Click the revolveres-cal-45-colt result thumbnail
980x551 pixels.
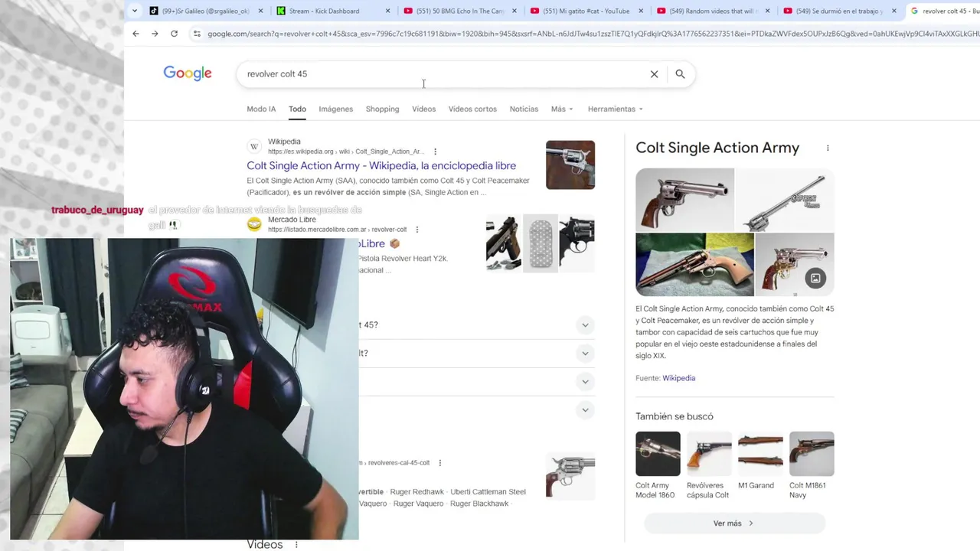pyautogui.click(x=570, y=476)
